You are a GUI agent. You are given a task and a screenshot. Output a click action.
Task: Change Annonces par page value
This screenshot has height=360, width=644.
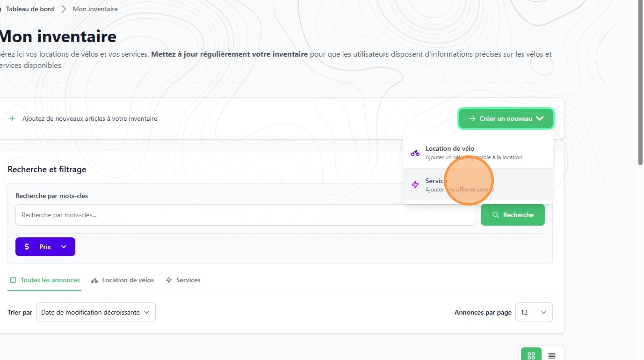534,312
